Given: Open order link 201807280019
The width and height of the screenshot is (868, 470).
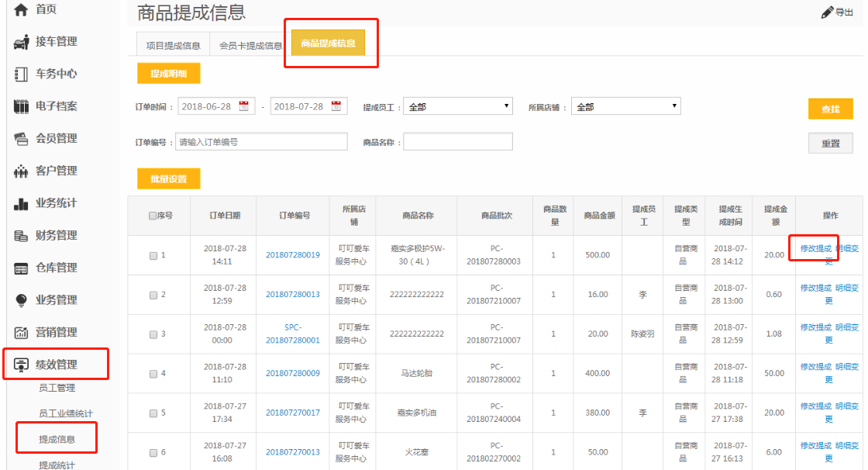Looking at the screenshot, I should [293, 255].
